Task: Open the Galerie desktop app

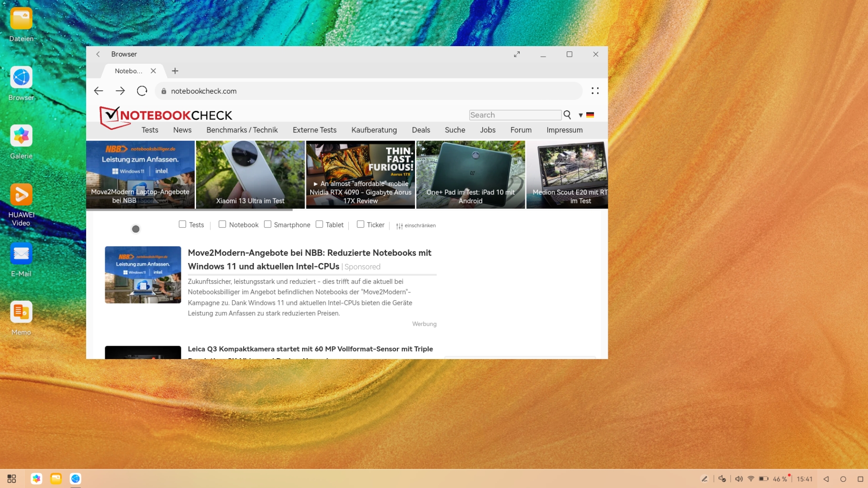Action: pos(21,136)
